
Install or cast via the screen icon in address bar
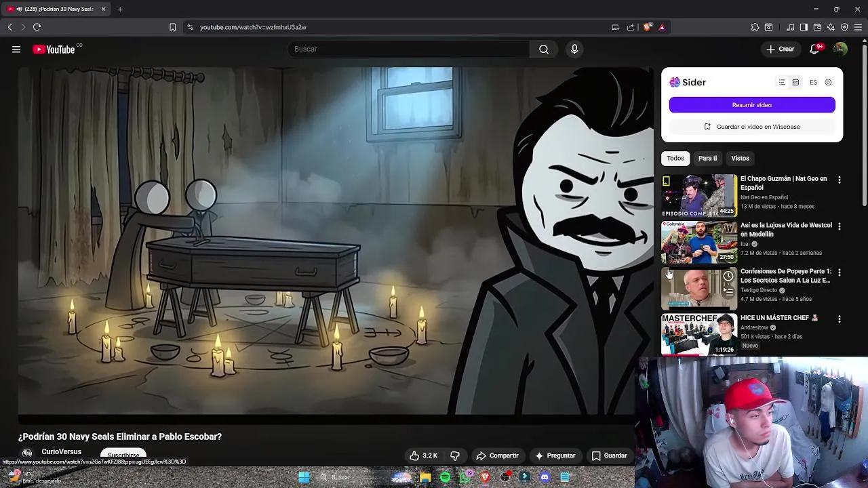pos(615,27)
